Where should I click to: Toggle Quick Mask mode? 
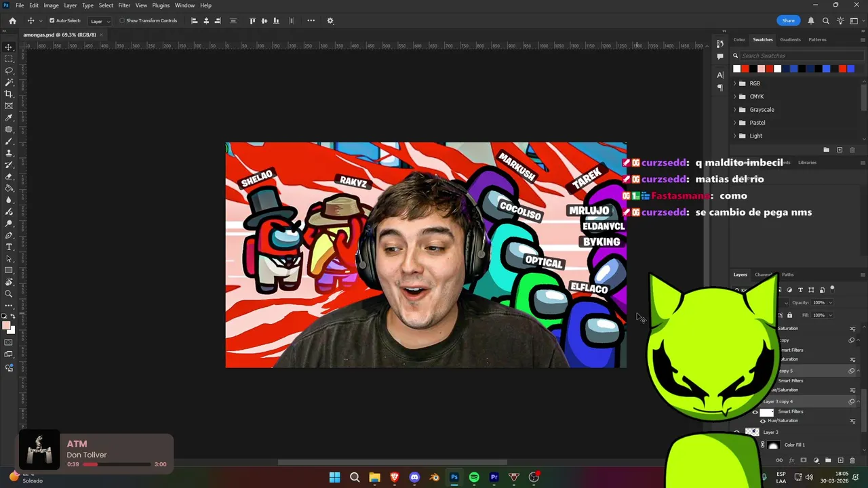(9, 342)
